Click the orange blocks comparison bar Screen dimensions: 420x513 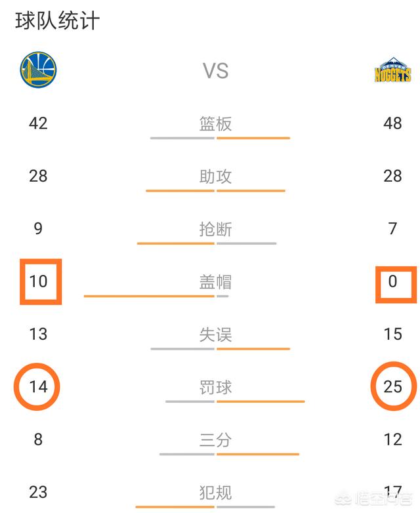coord(149,296)
